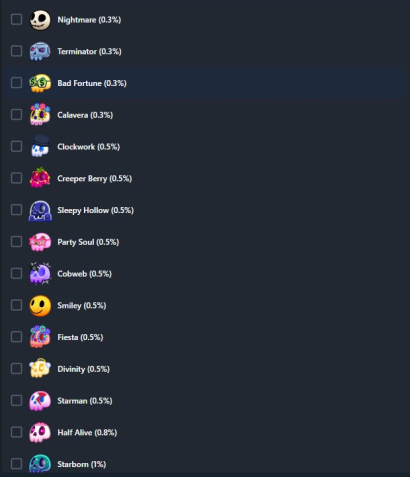Select the Bad Fortune dollar-eyed skull icon
This screenshot has width=410, height=477.
pos(40,83)
